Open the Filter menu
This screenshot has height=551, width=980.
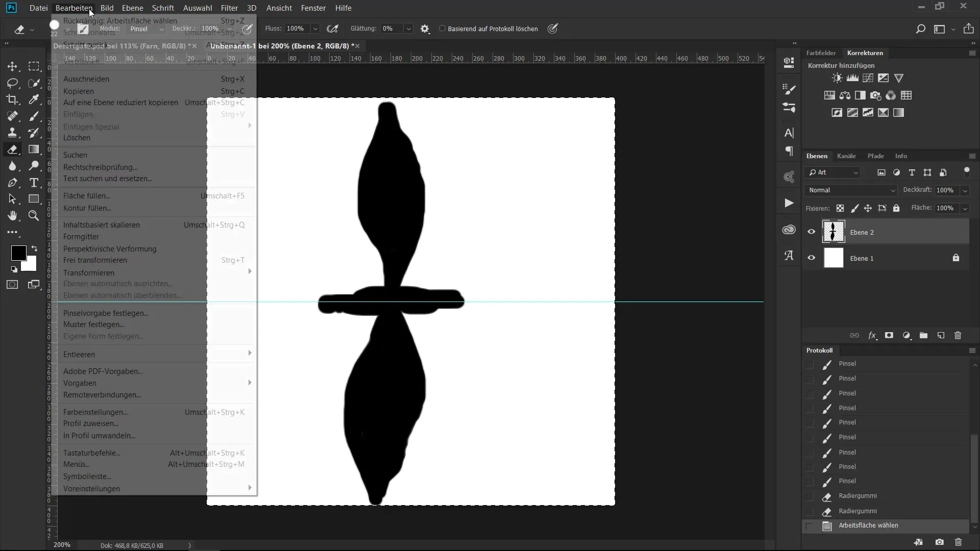(229, 8)
